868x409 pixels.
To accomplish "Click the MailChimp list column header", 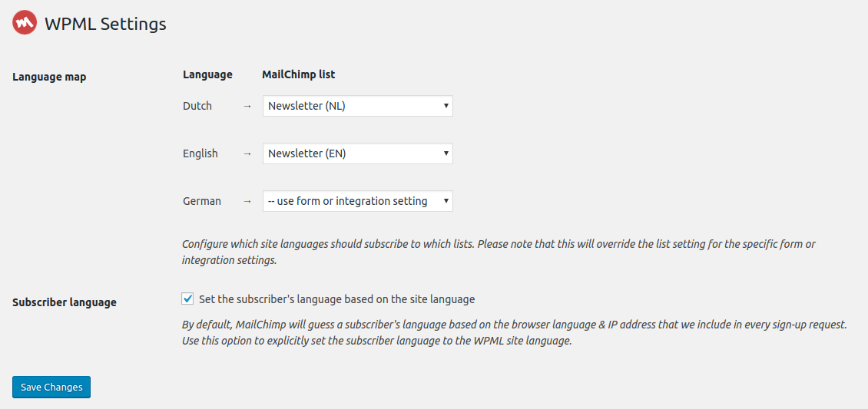I will (298, 74).
